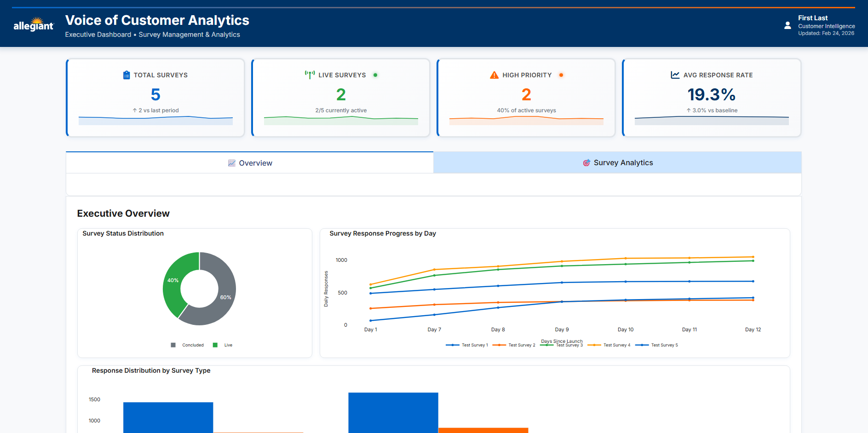The height and width of the screenshot is (433, 868).
Task: Click the High Priority warning triangle icon
Action: pos(494,75)
